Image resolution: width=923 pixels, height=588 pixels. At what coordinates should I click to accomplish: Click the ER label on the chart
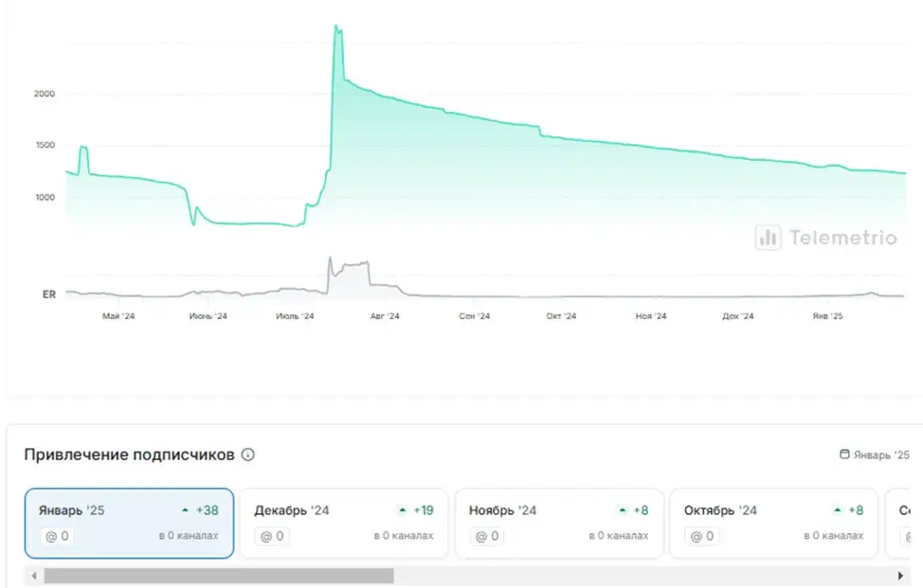pos(49,294)
